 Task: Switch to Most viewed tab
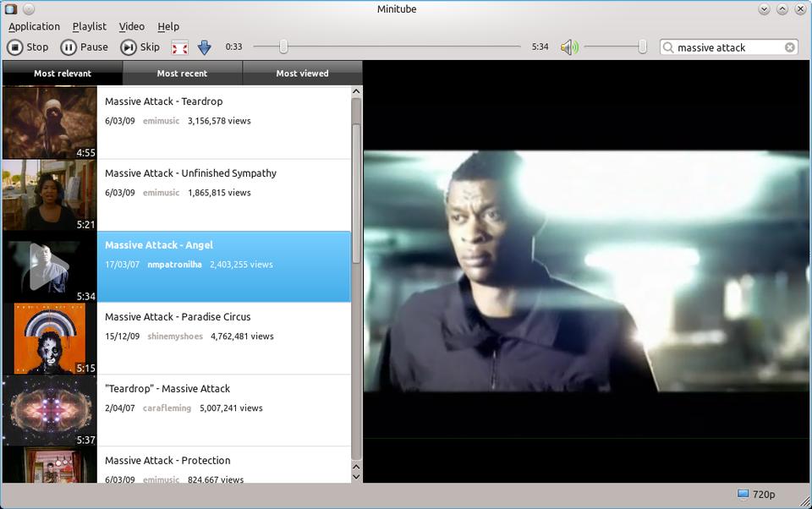click(302, 74)
